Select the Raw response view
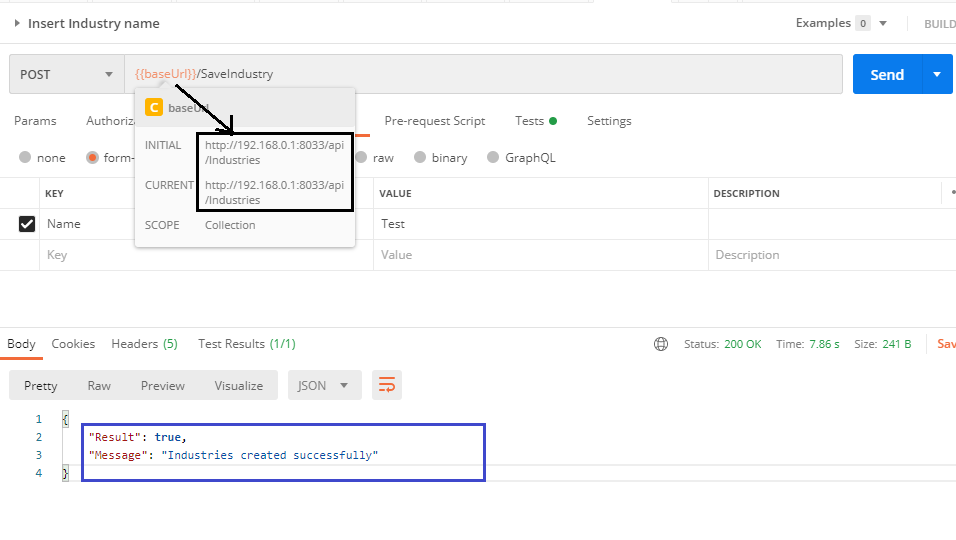The height and width of the screenshot is (540, 956). [99, 386]
